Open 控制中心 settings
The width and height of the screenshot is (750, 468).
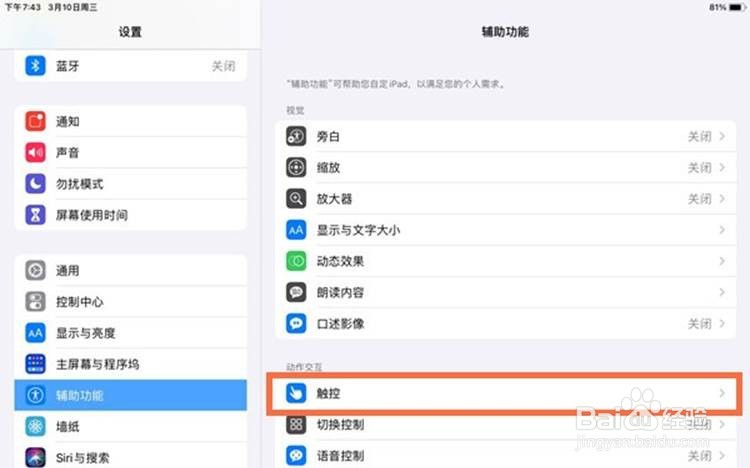tap(131, 302)
